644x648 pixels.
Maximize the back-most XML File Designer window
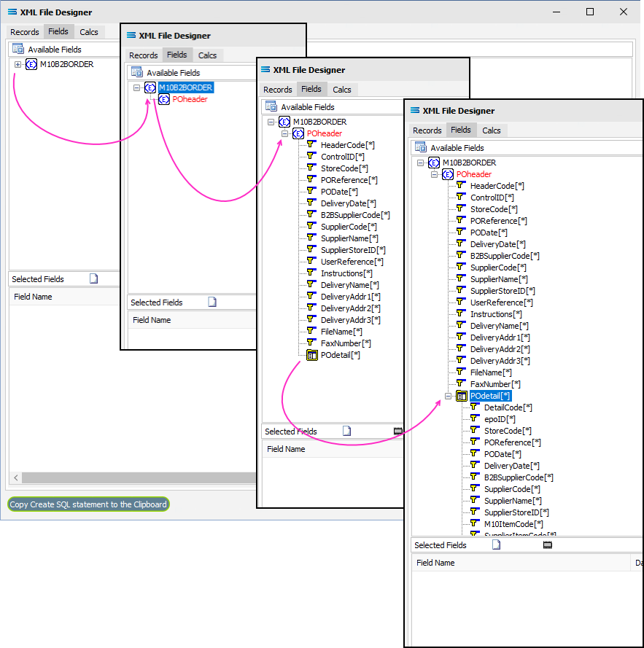(590, 12)
